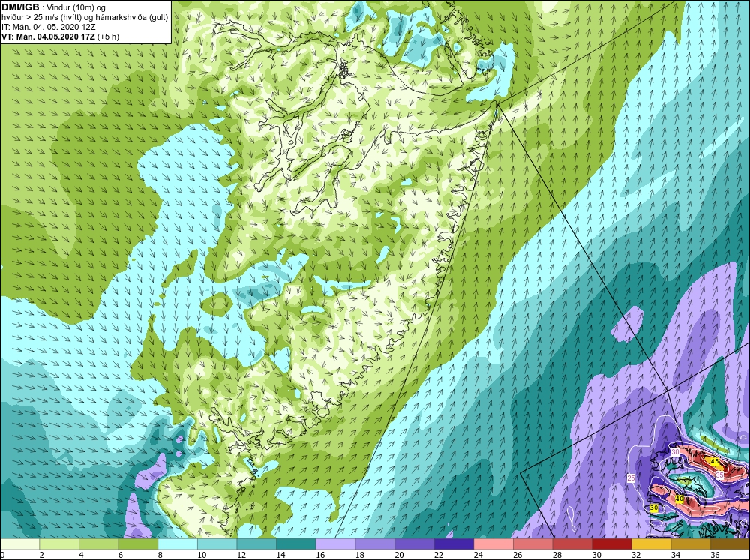The height and width of the screenshot is (560, 750).
Task: Pick the light cyan 8–10 m/s legend swatch
Action: pyautogui.click(x=178, y=544)
